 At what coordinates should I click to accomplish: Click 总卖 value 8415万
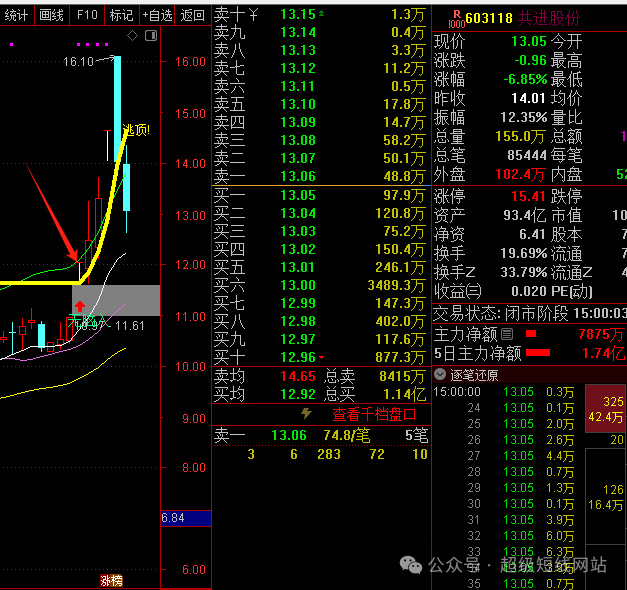click(401, 376)
